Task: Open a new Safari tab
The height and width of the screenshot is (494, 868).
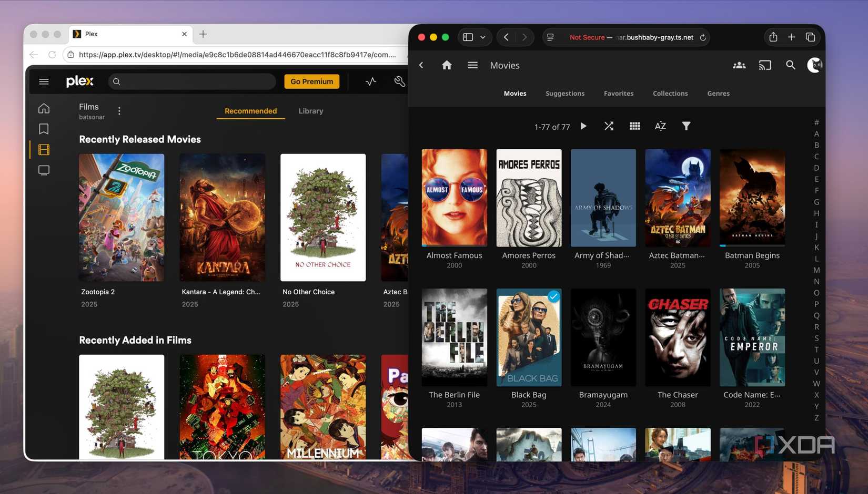Action: pyautogui.click(x=792, y=37)
